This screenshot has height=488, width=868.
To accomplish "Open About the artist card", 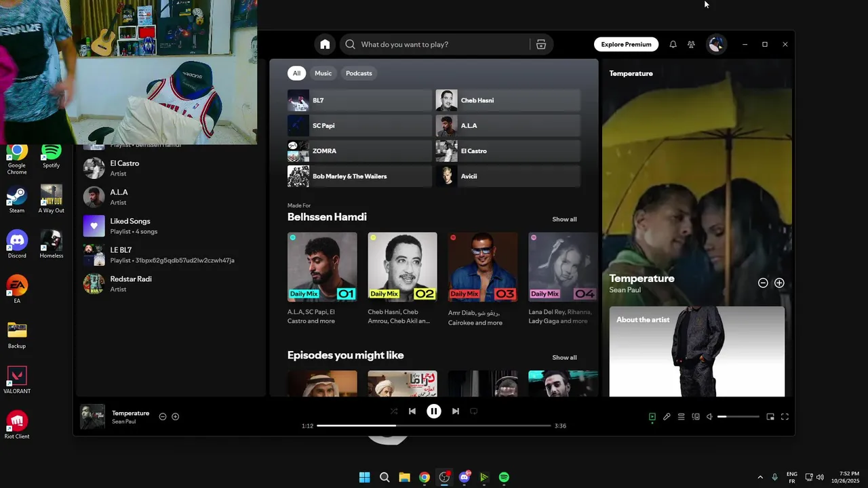I will (696, 351).
